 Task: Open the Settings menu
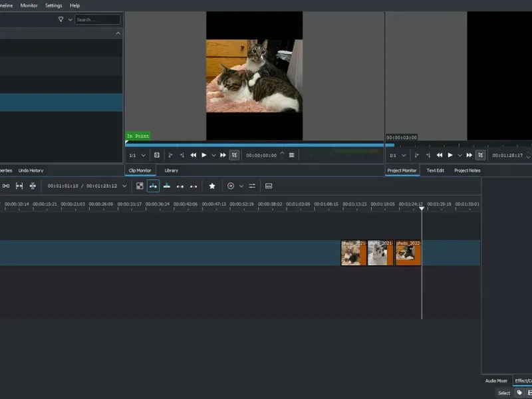(53, 5)
